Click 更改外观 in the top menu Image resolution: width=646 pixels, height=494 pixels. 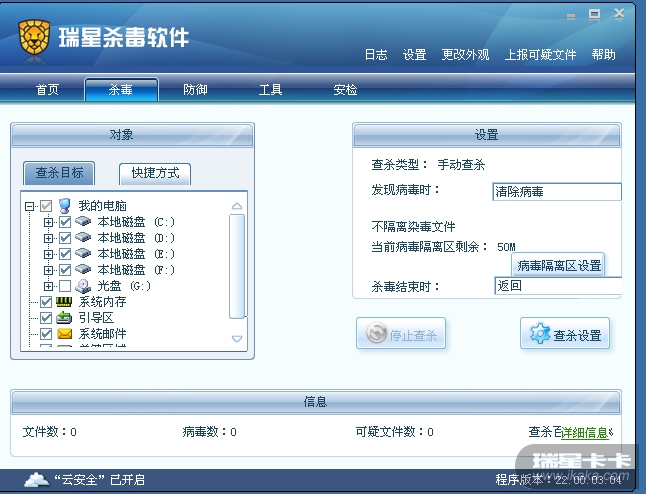pos(465,54)
